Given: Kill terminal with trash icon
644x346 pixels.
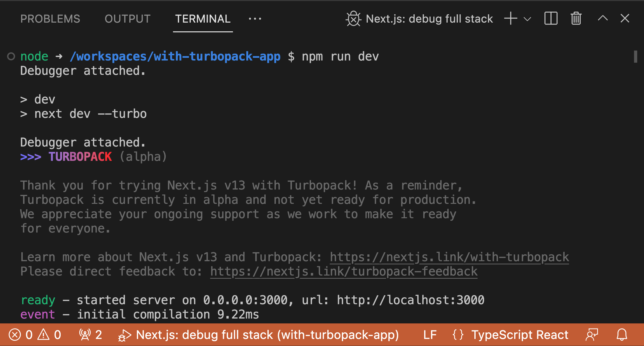Looking at the screenshot, I should click(x=576, y=18).
